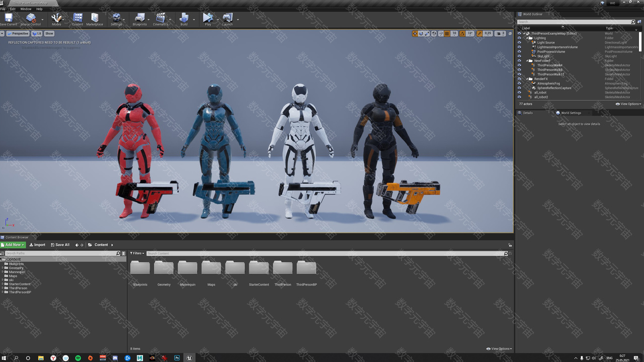Open Source Control dropdown arrow
This screenshot has width=644, height=362.
(43, 20)
